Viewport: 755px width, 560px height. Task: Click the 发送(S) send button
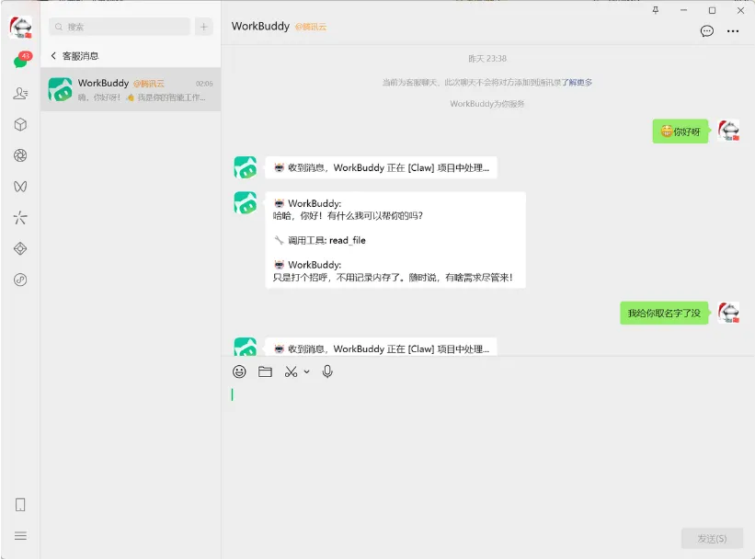712,538
